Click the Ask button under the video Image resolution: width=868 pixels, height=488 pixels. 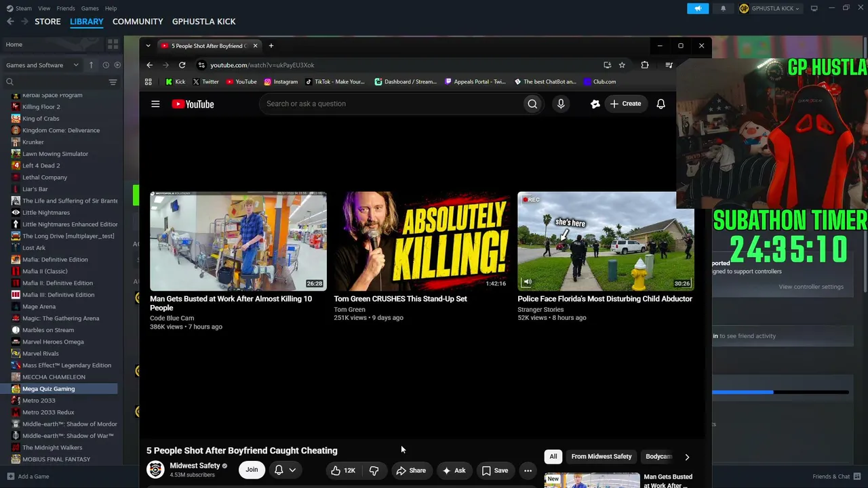(x=454, y=470)
